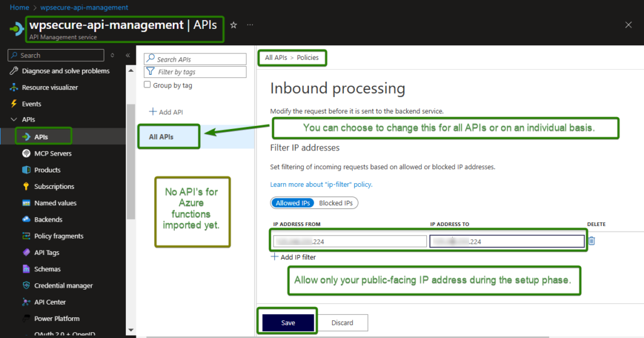
Task: Click the All APIs breadcrumb
Action: (277, 58)
